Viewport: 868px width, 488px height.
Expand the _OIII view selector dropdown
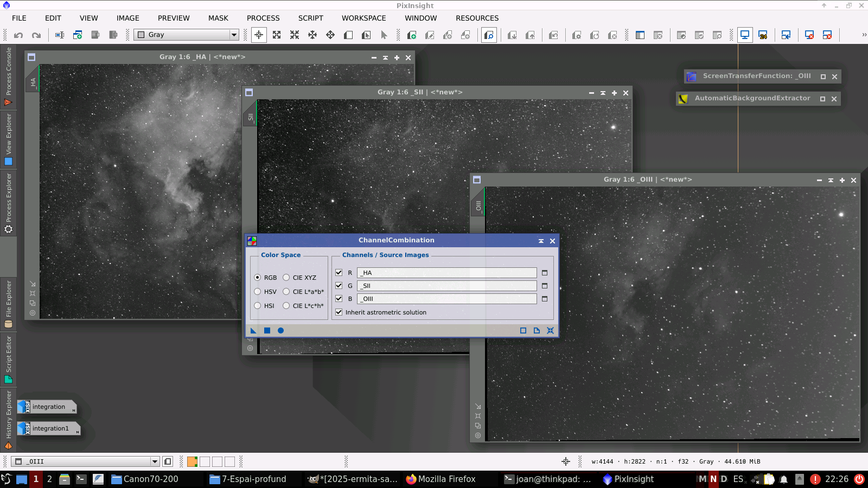[x=155, y=461]
